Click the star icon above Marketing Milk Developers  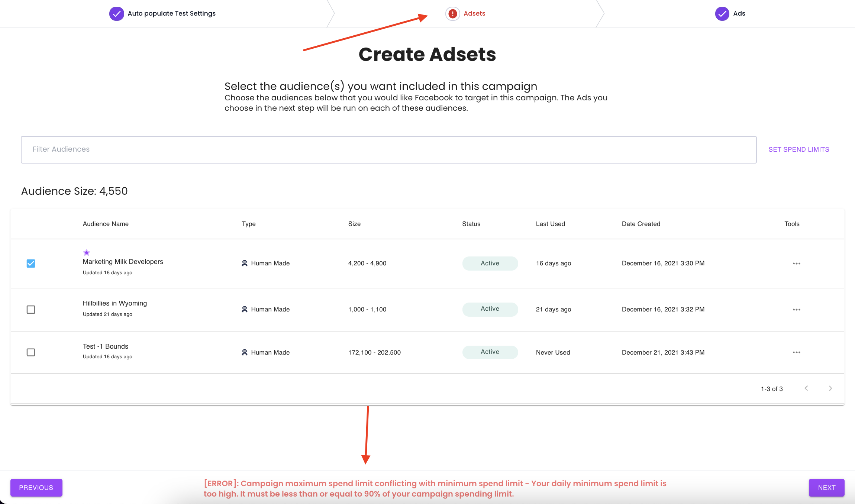[87, 253]
